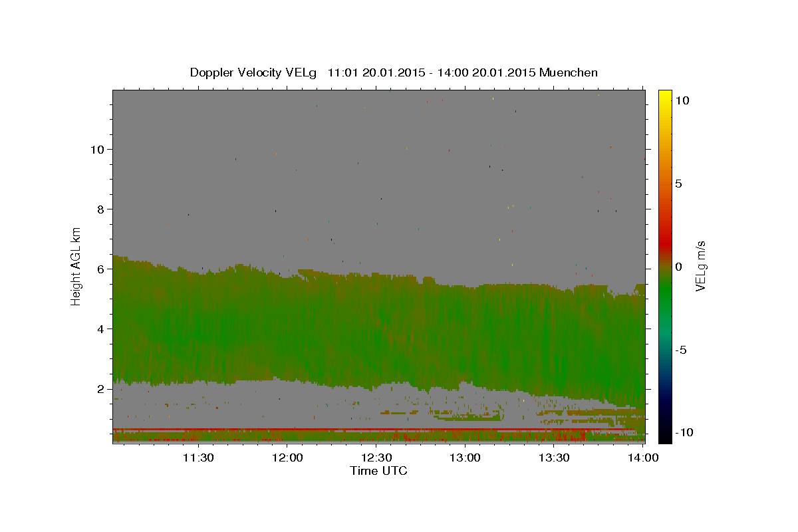This screenshot has height=532, width=798.
Task: Click the plot title 'Doppler Velocity VELg'
Action: [253, 72]
